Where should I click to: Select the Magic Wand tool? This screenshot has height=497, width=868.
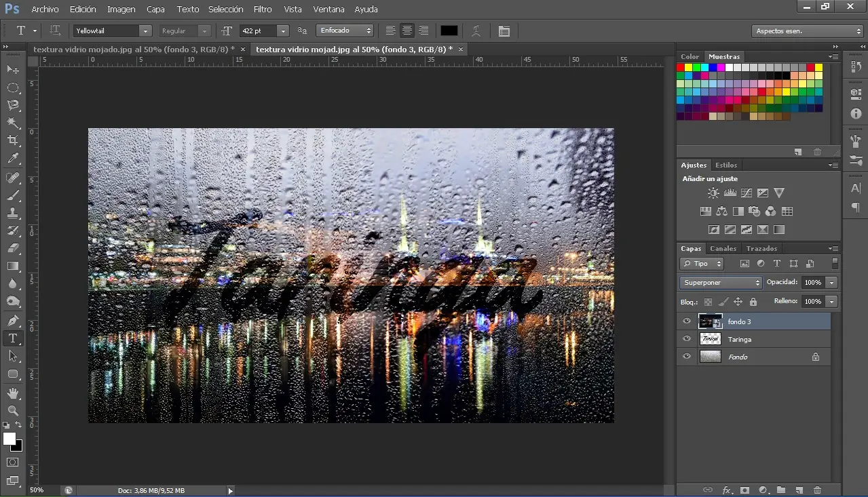point(13,123)
